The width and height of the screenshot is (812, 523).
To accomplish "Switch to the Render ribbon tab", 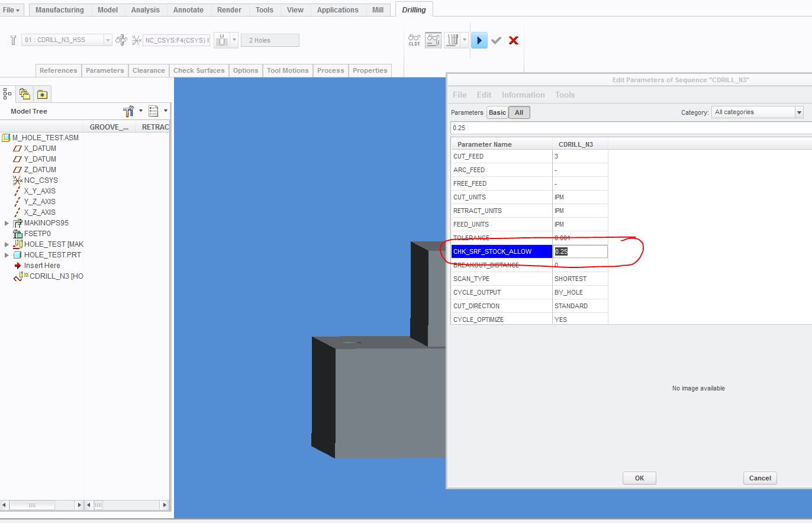I will pyautogui.click(x=229, y=10).
